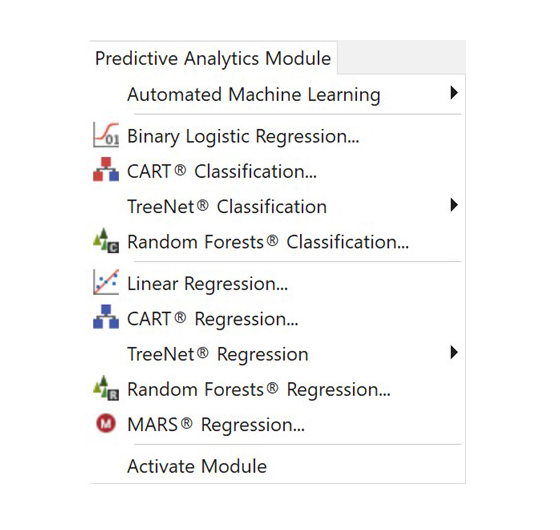Expand the TreeNet Regression submenu arrow
The width and height of the screenshot is (560, 530).
click(454, 352)
